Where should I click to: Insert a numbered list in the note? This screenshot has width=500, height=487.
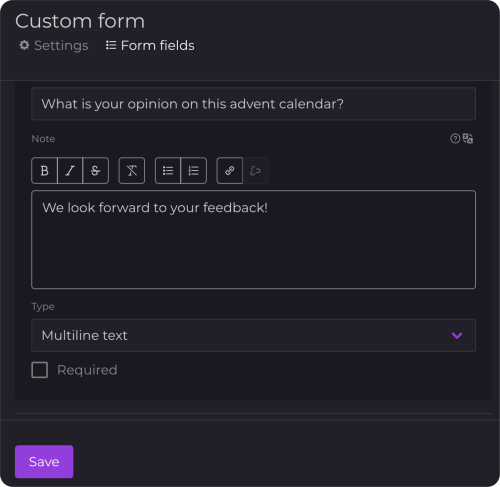pyautogui.click(x=193, y=171)
